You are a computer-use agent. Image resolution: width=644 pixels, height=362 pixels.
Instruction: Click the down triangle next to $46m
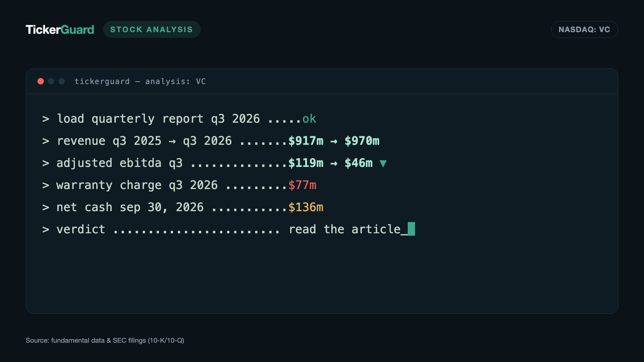(x=383, y=163)
